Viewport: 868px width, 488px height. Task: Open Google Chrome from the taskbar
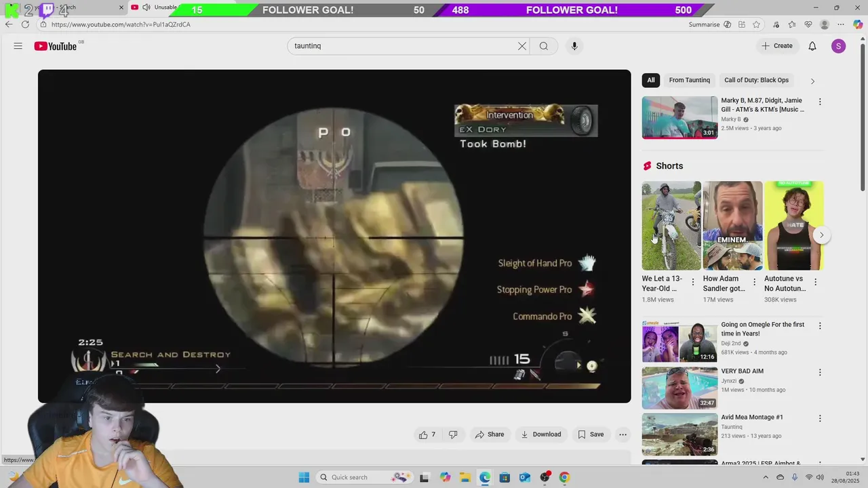(x=564, y=477)
